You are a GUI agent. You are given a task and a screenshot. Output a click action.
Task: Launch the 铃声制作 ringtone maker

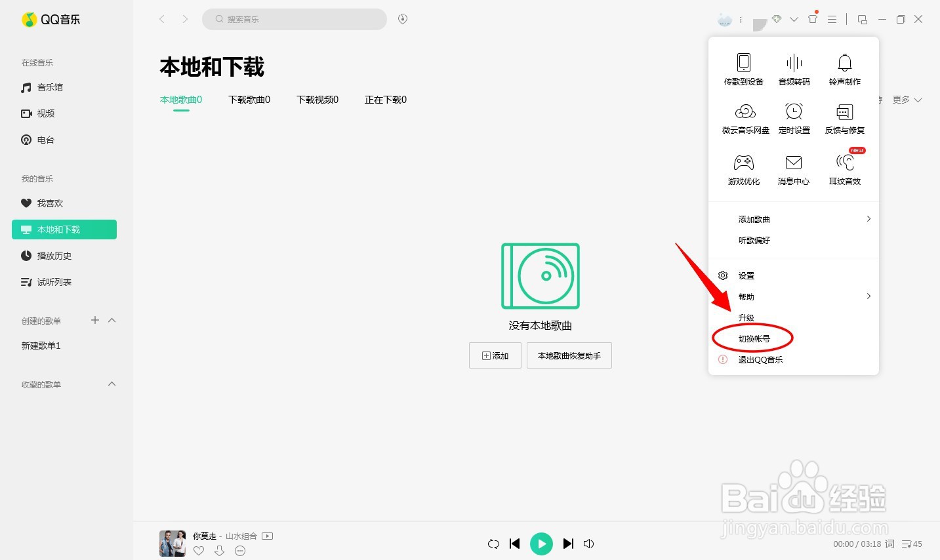click(x=844, y=69)
